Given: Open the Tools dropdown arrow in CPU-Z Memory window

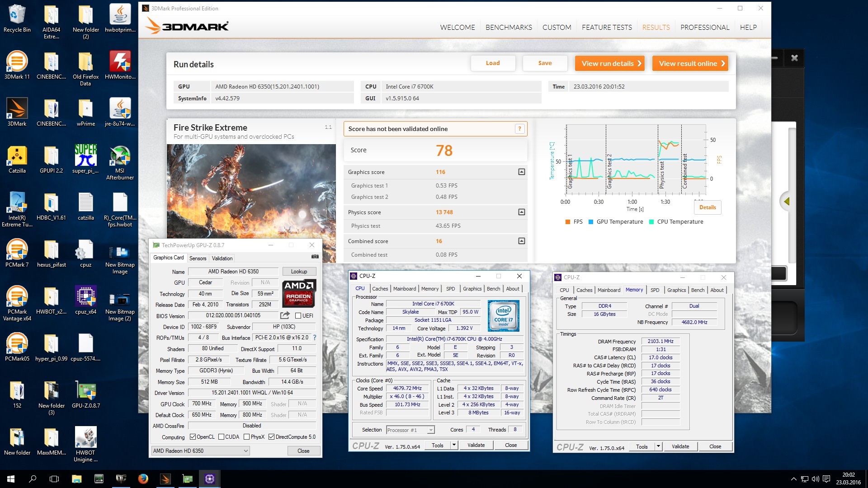Looking at the screenshot, I should click(x=658, y=446).
